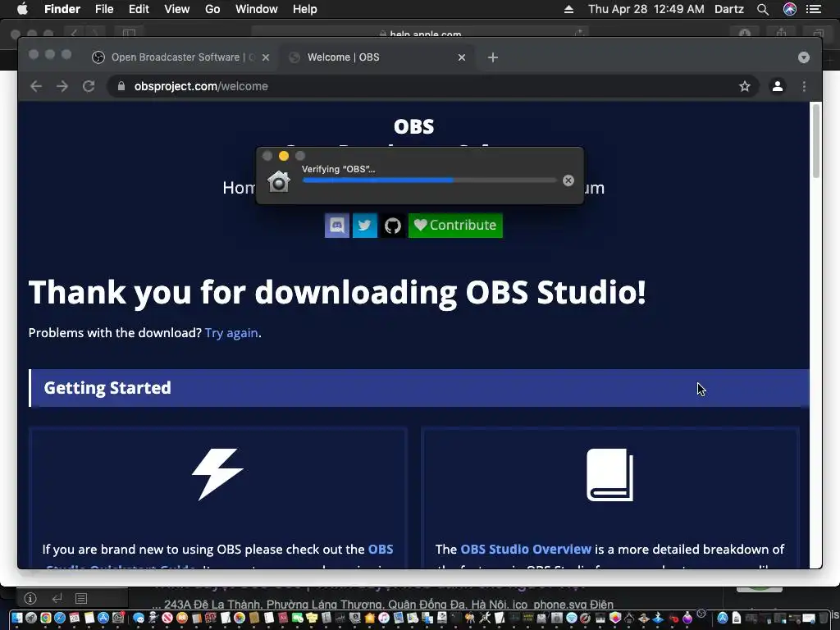
Task: Click the date and time in menu bar
Action: coord(646,9)
